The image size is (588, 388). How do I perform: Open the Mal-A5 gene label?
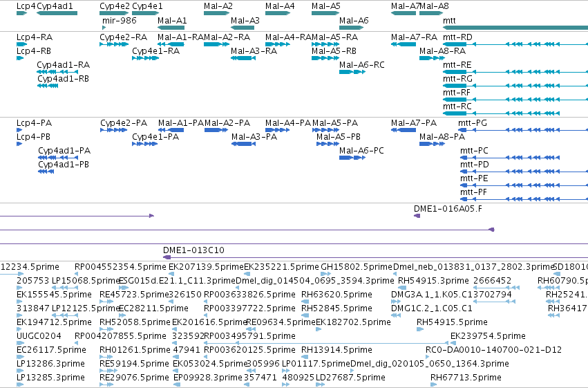coord(326,6)
